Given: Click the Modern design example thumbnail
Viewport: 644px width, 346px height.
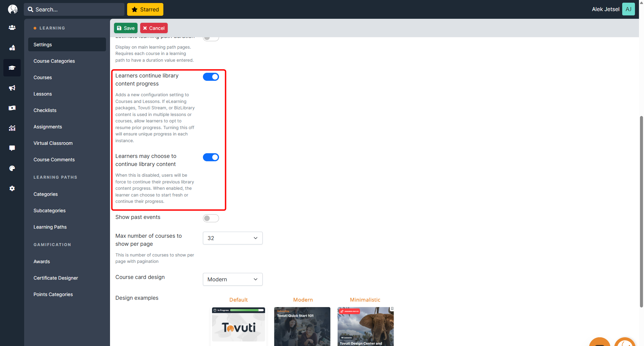Looking at the screenshot, I should [x=302, y=326].
